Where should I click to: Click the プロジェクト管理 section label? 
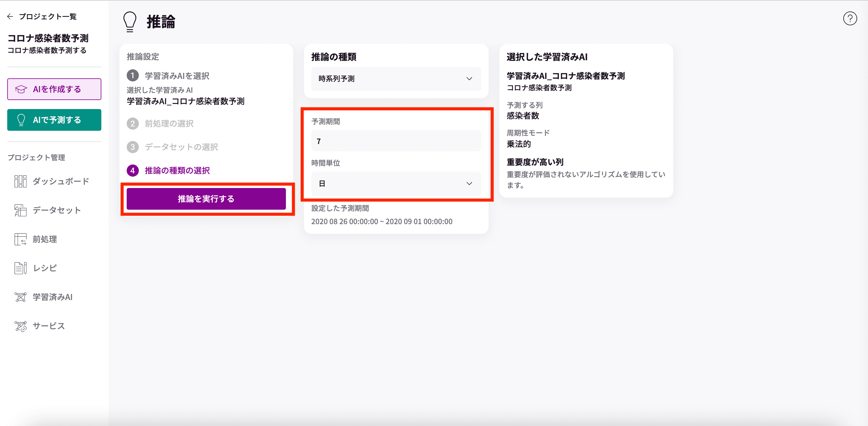[36, 158]
